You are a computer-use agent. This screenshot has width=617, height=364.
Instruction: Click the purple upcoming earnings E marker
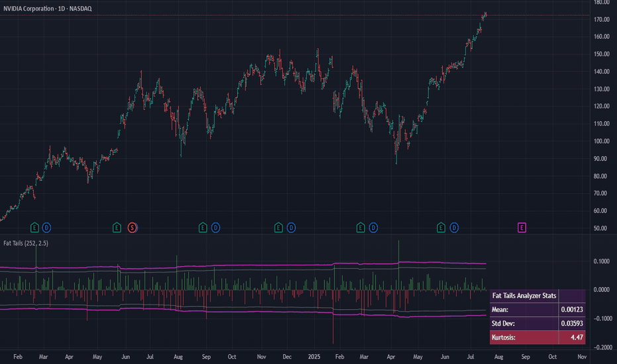click(522, 228)
